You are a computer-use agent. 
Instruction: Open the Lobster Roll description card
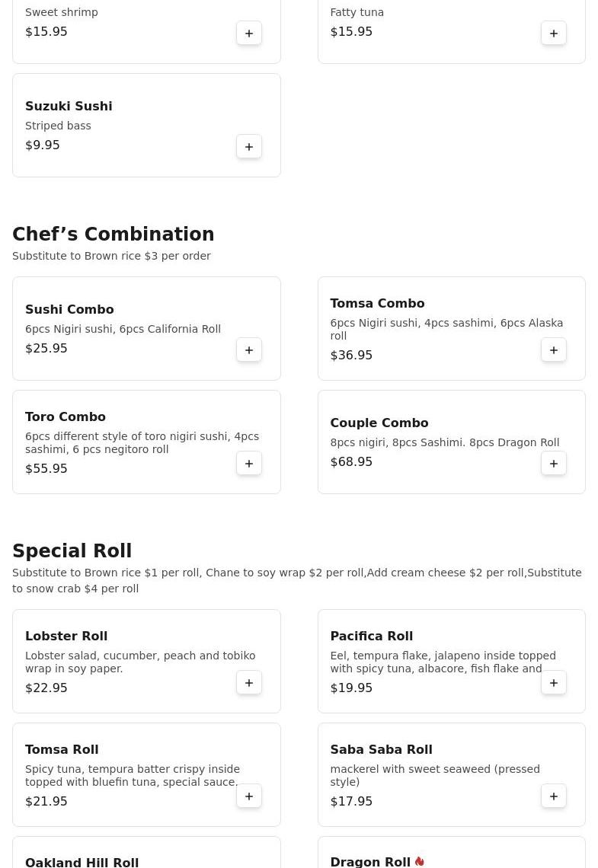[146, 661]
